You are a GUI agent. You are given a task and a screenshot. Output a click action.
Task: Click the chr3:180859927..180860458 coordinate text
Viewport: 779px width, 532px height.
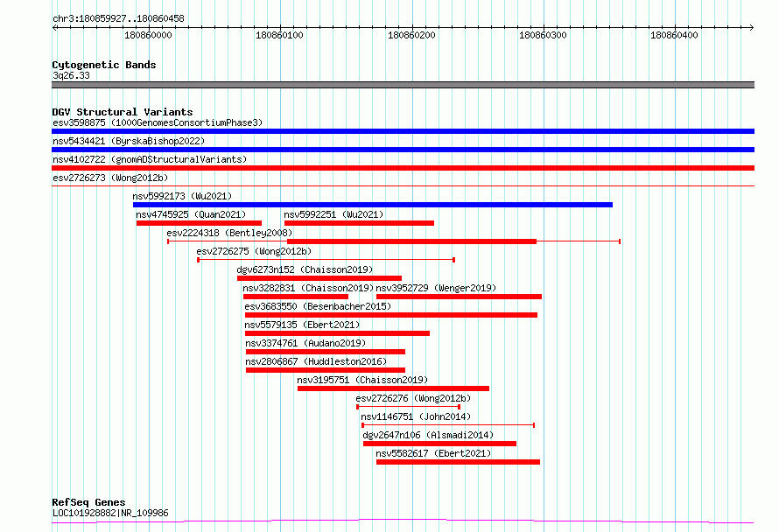pos(118,18)
